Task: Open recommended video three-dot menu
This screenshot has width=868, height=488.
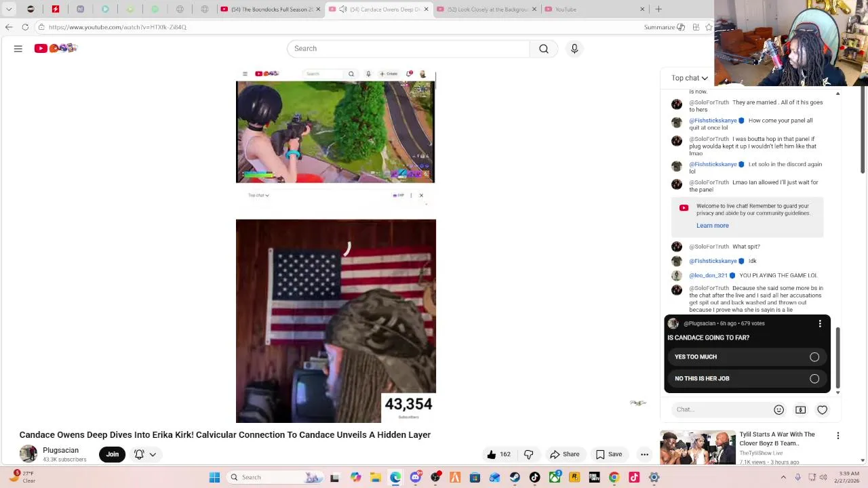Action: [x=838, y=436]
